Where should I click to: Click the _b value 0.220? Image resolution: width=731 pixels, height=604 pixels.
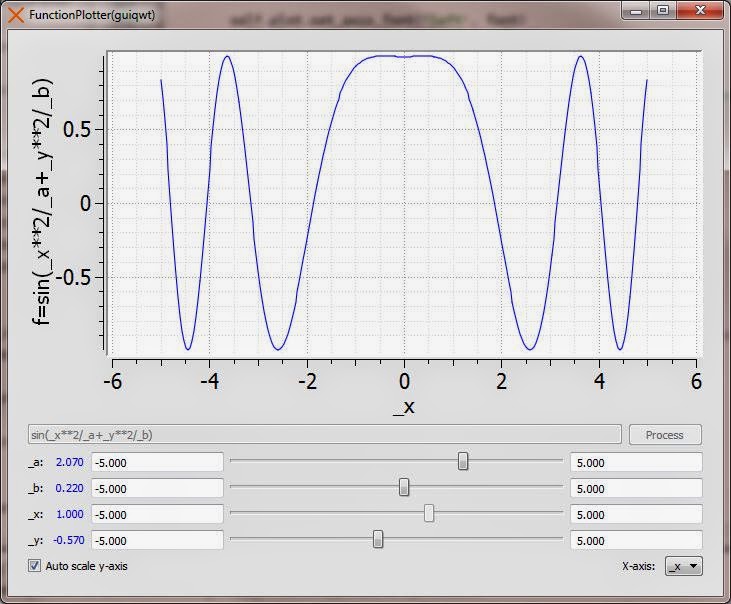[69, 488]
